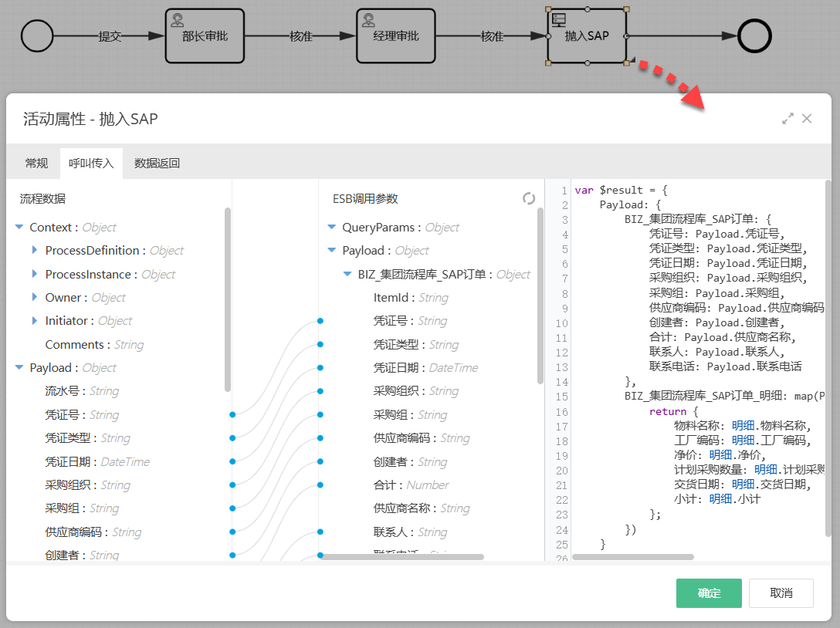
Task: Click the connector dot beside 凭证号 in 流程数据
Action: pos(232,415)
